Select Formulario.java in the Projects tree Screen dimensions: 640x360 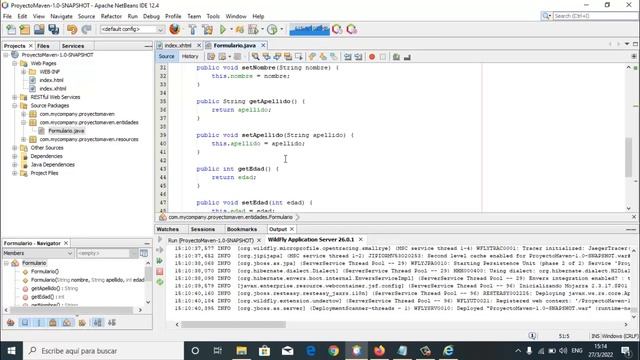66,131
